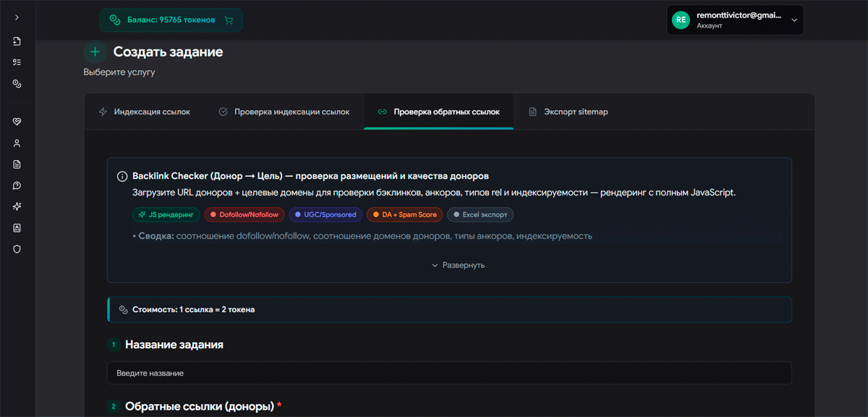Screen dimensions: 868x417
Task: Open the profile icon in the sidebar
Action: pos(17,143)
